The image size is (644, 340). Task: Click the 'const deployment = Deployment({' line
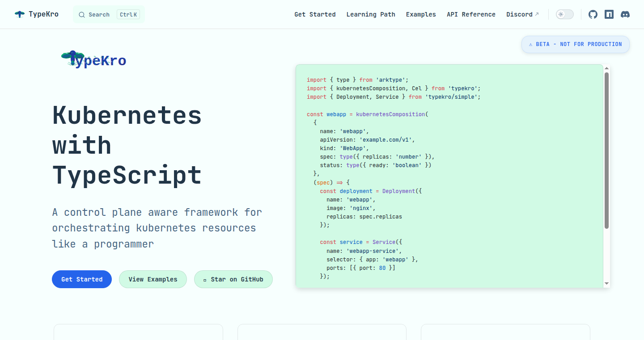coord(371,191)
